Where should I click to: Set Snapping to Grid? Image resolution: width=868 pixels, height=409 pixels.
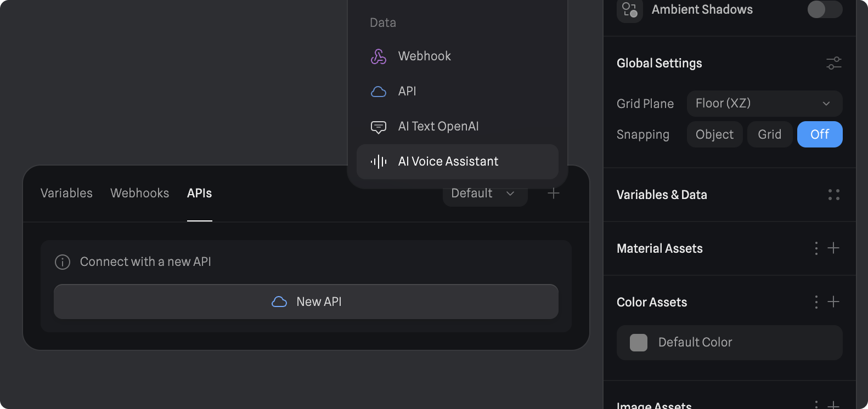769,134
